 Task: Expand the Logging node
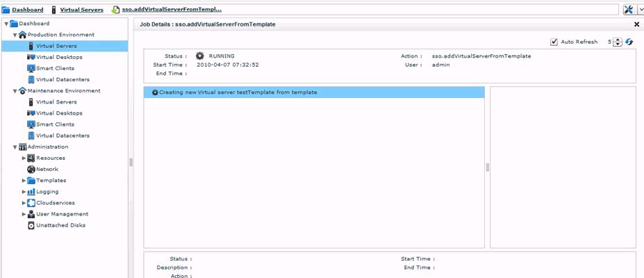[24, 192]
